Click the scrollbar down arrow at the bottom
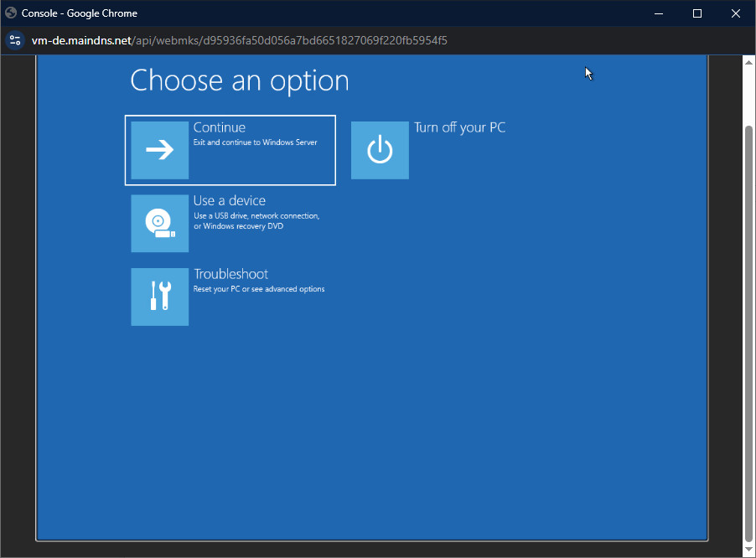756x558 pixels. (748, 551)
